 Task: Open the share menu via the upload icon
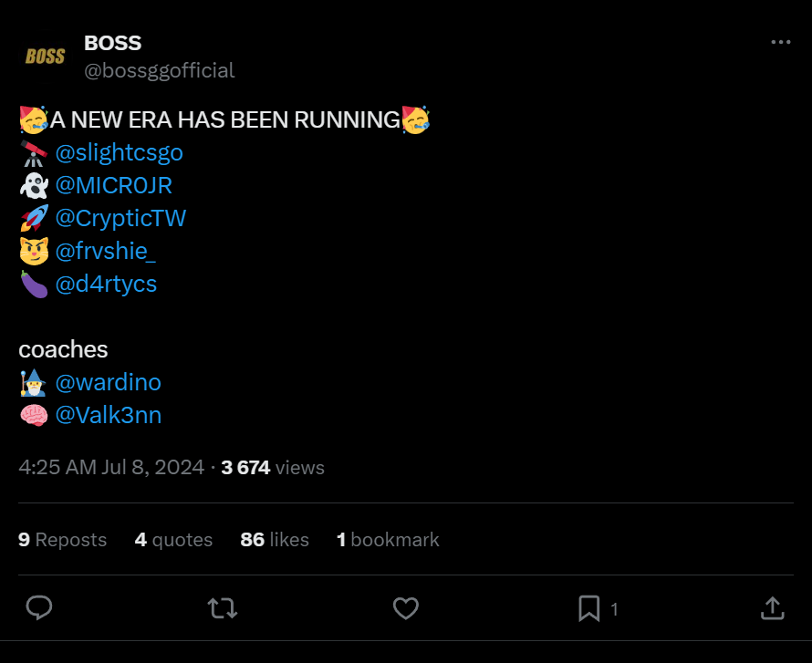tap(772, 608)
